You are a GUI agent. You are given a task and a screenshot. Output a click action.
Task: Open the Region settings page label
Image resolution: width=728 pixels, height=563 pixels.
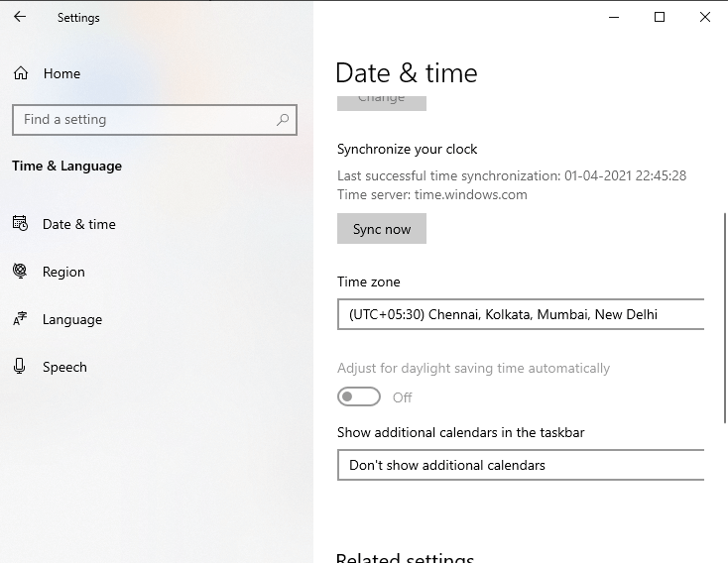(x=63, y=272)
